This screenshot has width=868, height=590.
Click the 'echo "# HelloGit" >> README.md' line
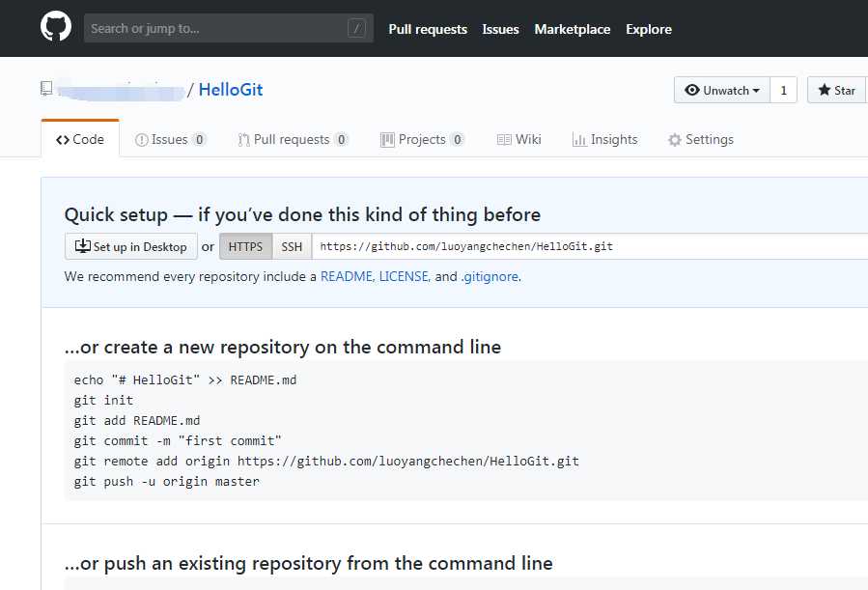184,380
